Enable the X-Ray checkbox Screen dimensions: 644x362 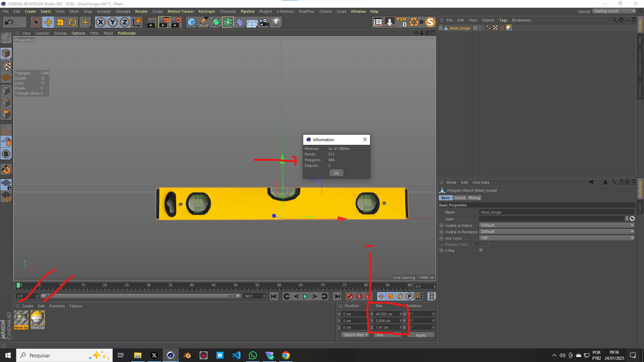point(481,250)
